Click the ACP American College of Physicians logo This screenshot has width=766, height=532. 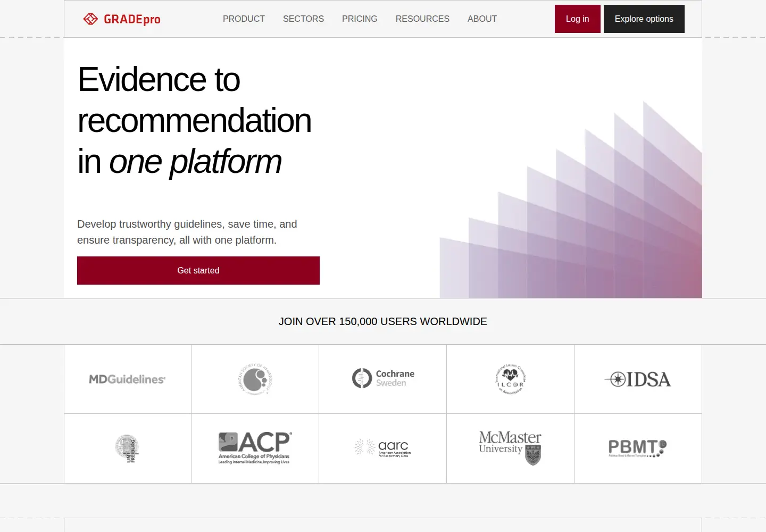(x=255, y=448)
